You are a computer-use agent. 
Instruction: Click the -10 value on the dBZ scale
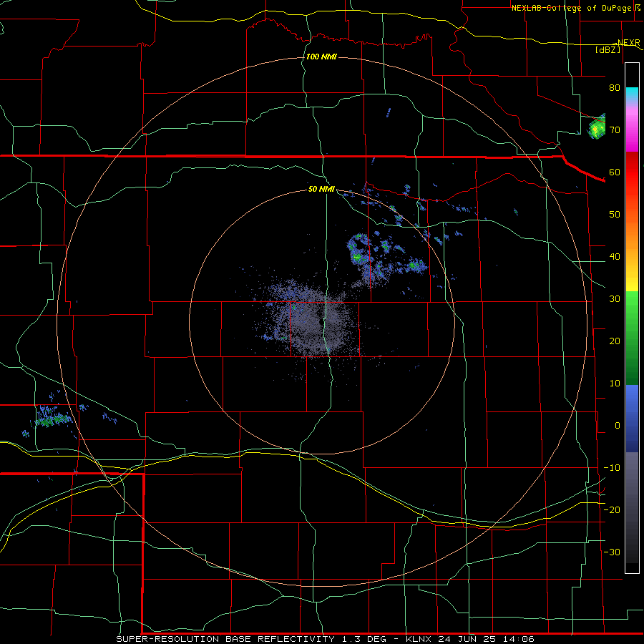[x=612, y=468]
